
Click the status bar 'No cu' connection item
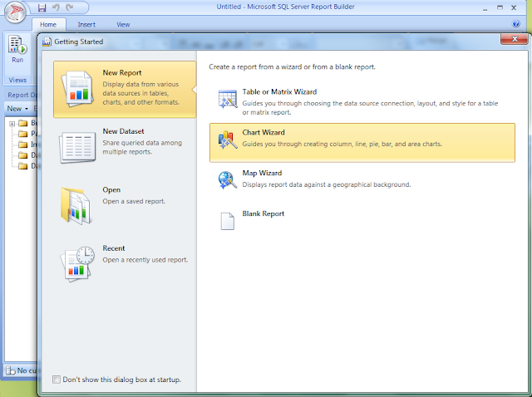[21, 370]
